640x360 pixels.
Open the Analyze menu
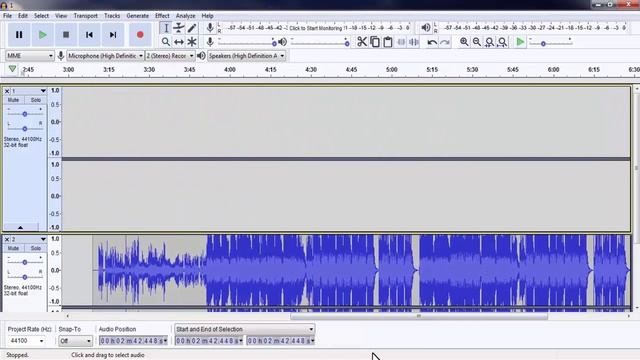[x=185, y=16]
